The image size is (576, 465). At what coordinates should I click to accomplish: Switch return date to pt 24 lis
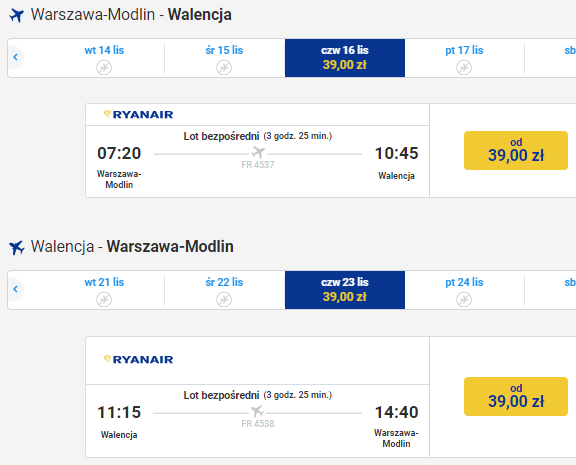pyautogui.click(x=464, y=290)
